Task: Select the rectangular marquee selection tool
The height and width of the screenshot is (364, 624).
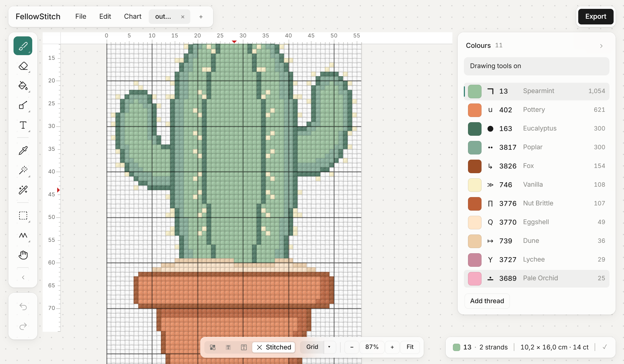Action: [23, 216]
